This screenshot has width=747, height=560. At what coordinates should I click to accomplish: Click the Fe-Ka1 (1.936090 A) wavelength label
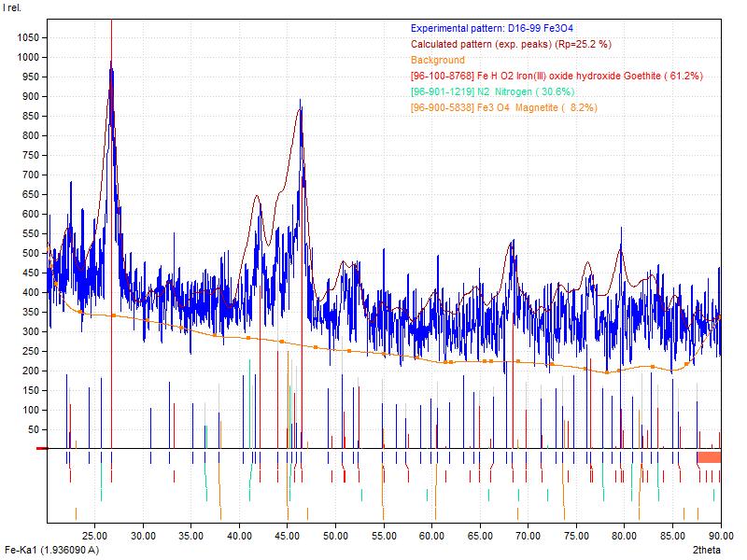[52, 550]
